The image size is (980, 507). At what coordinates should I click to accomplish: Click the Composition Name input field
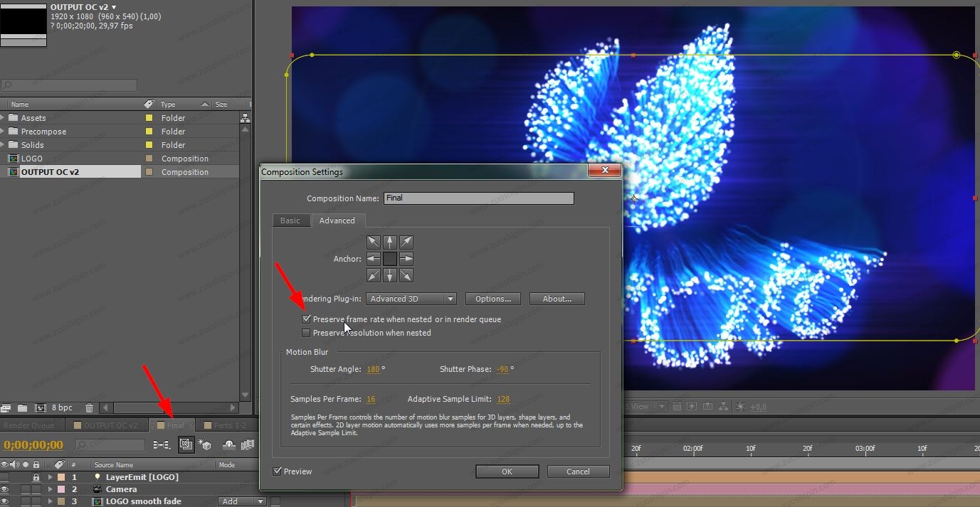pos(478,198)
